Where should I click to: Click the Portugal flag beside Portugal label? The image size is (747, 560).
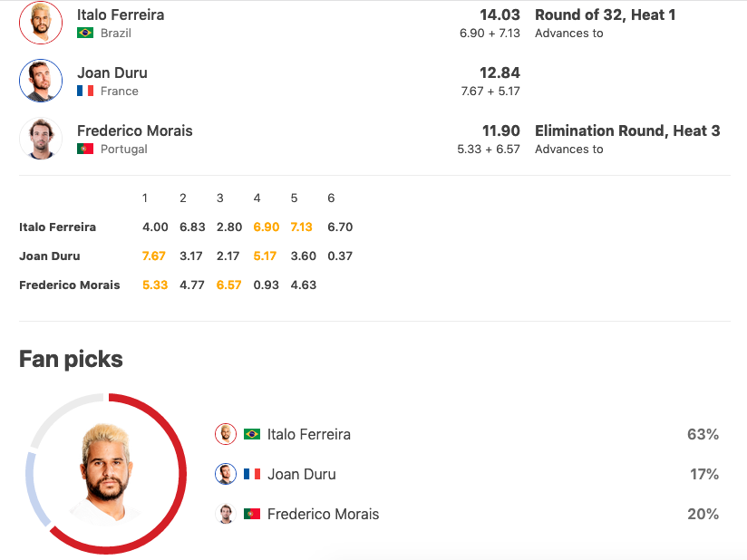tap(85, 149)
